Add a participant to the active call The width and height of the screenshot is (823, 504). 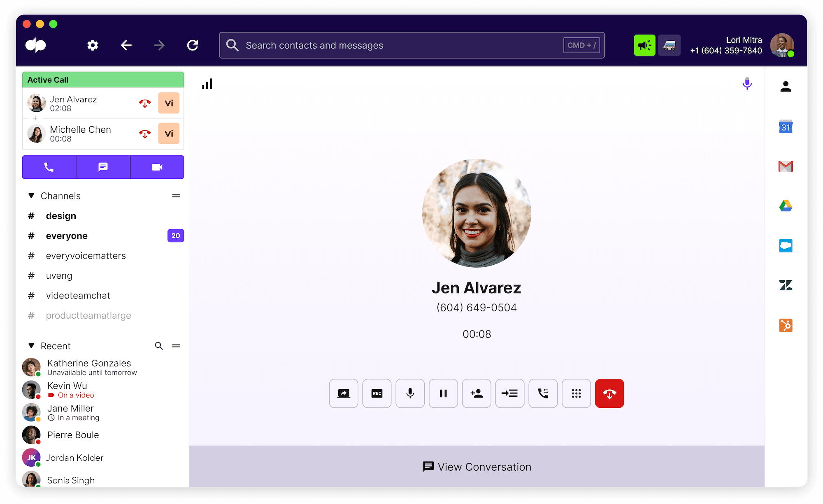coord(476,393)
